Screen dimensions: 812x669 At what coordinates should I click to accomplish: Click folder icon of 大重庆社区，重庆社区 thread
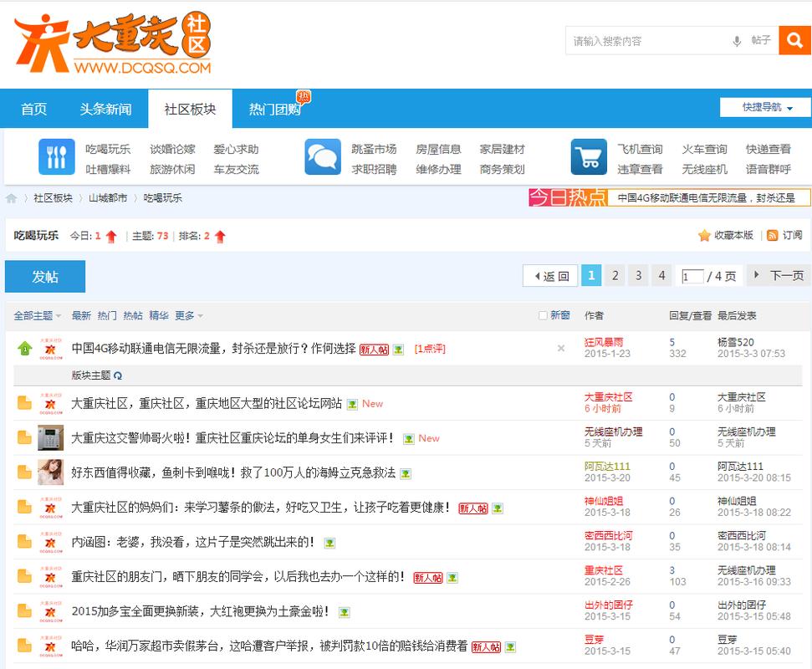tap(24, 403)
